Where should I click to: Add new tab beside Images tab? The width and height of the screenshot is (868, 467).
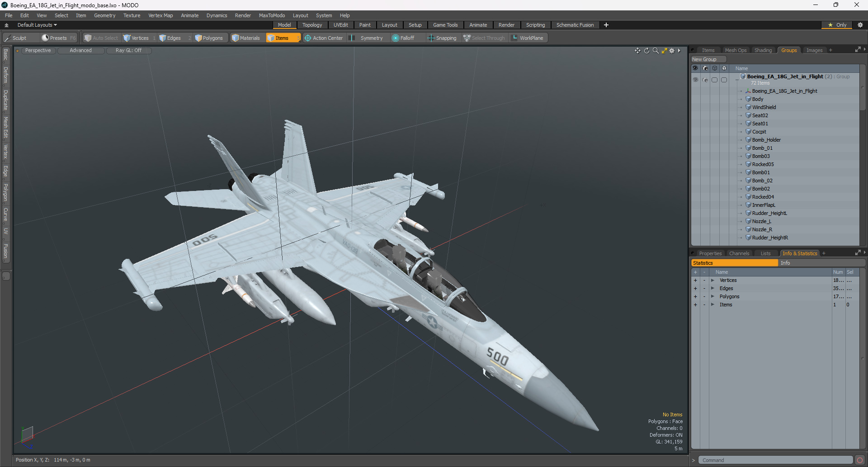tap(830, 50)
